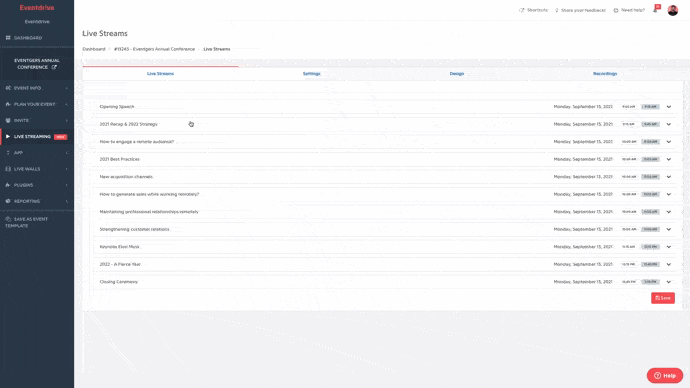Expand the How to engage a remote audience row chevron

pyautogui.click(x=668, y=142)
